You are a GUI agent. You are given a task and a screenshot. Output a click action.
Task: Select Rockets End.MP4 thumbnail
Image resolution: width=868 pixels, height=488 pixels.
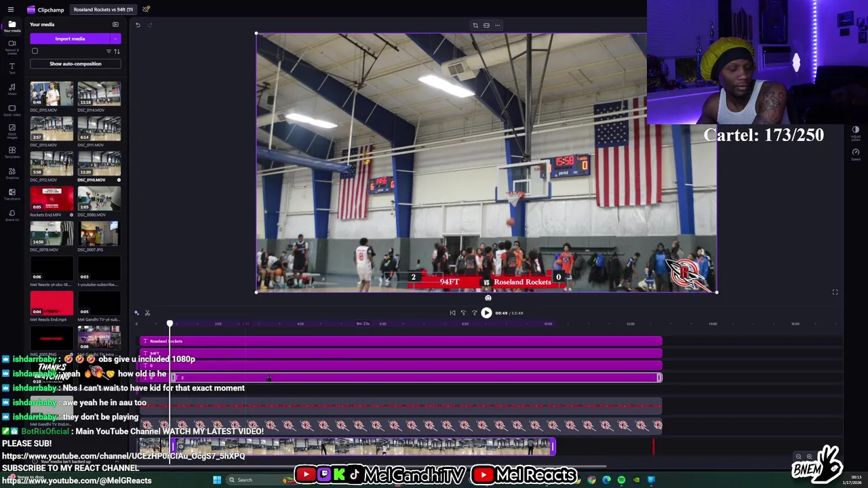(52, 199)
